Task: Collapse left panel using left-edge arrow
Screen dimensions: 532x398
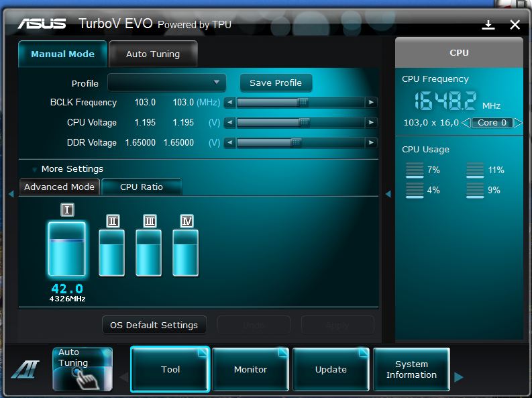Action: 11,194
